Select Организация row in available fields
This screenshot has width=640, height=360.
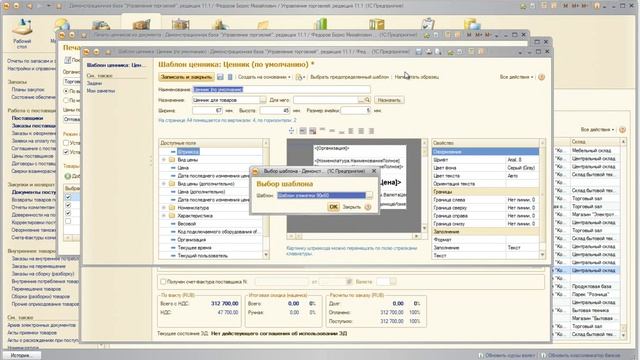tap(211, 240)
